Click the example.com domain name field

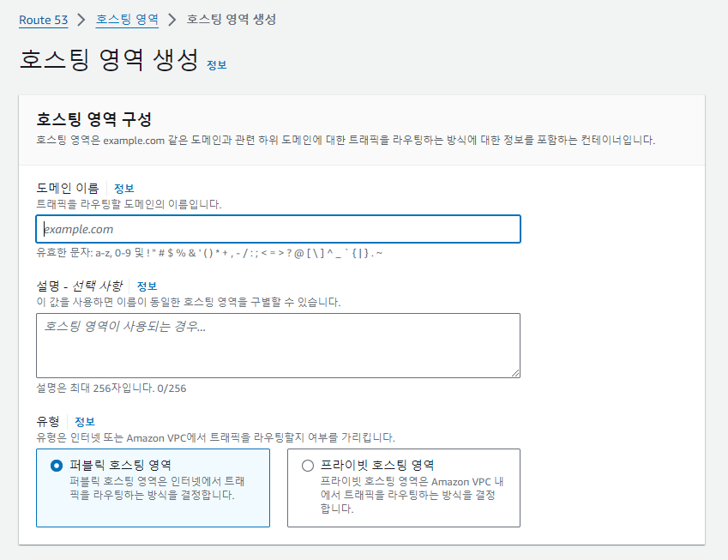coord(278,229)
